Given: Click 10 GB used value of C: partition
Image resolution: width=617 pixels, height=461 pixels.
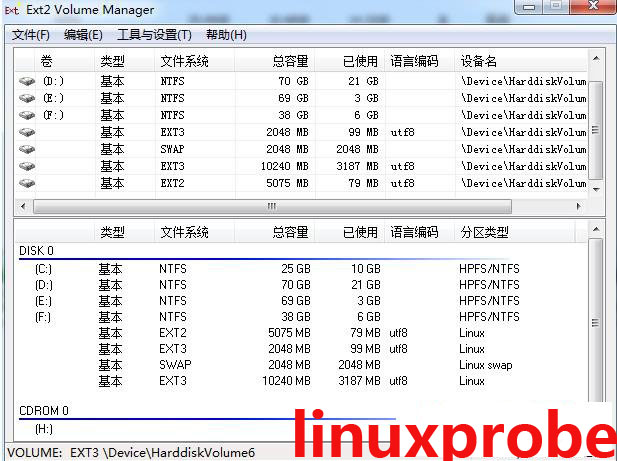Looking at the screenshot, I should (x=366, y=269).
